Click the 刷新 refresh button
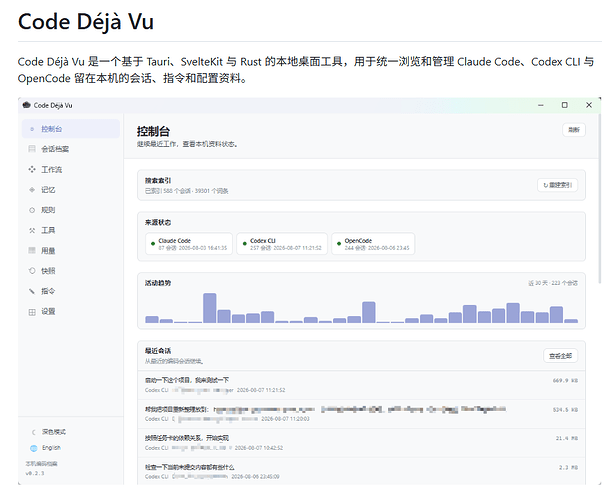 574,130
